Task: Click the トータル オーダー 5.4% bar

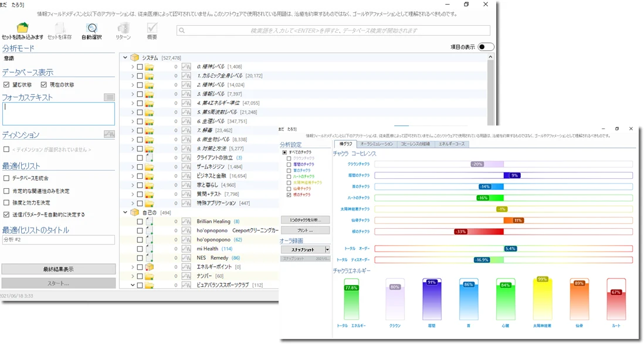Action: pos(503,249)
